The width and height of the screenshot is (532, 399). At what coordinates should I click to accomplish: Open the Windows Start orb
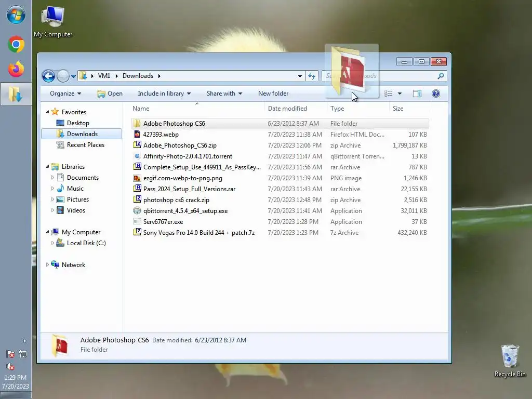pos(16,15)
